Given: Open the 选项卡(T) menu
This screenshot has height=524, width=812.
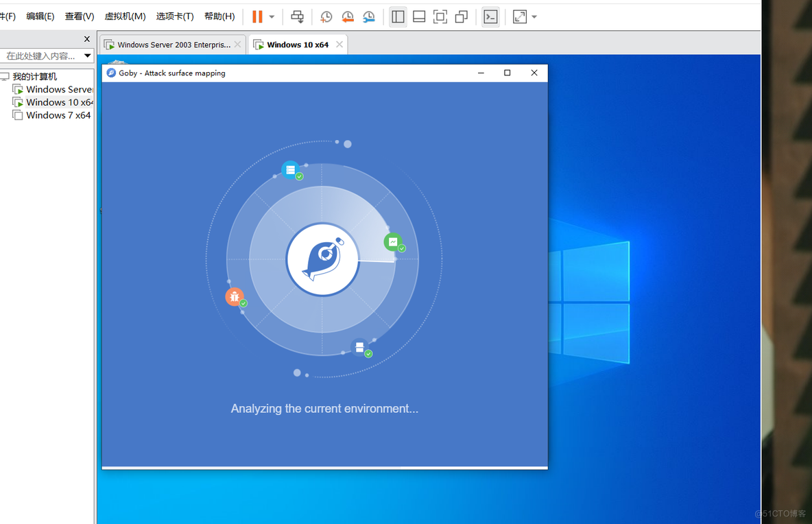Looking at the screenshot, I should pyautogui.click(x=175, y=16).
